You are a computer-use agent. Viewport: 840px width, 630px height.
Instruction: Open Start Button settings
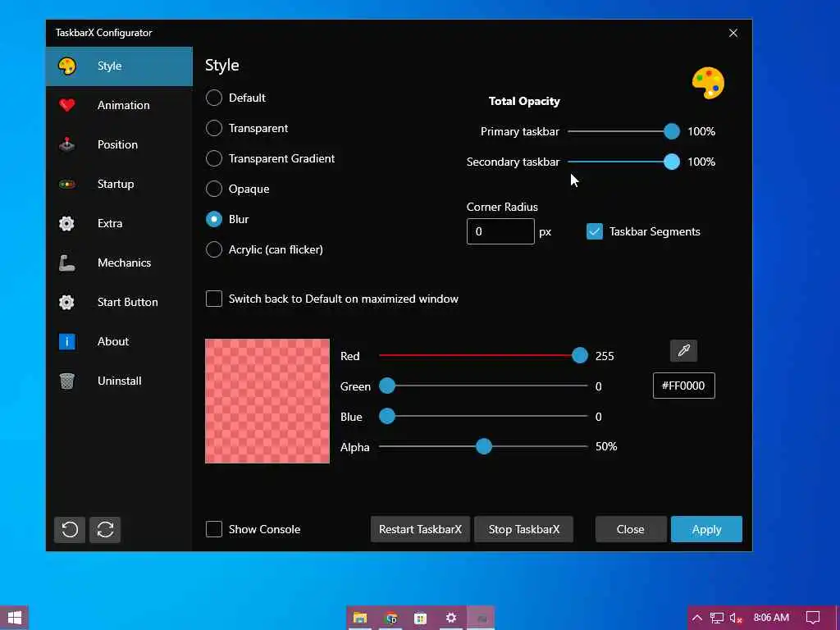click(x=119, y=302)
